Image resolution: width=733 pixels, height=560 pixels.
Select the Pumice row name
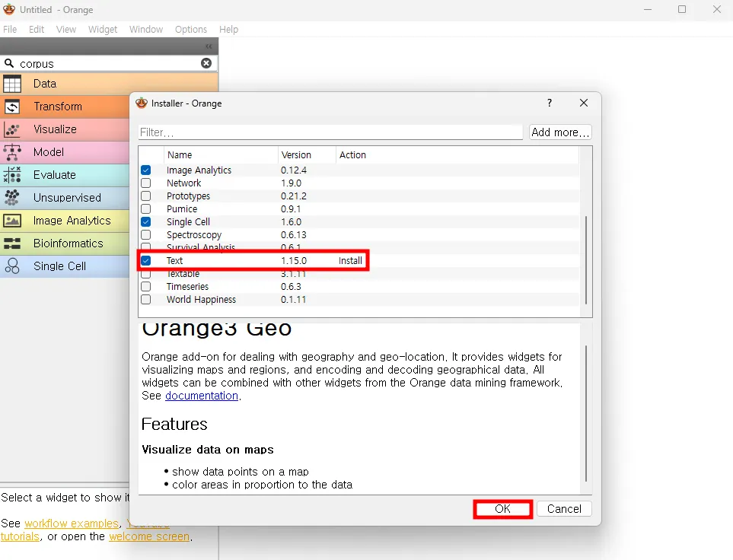point(182,209)
